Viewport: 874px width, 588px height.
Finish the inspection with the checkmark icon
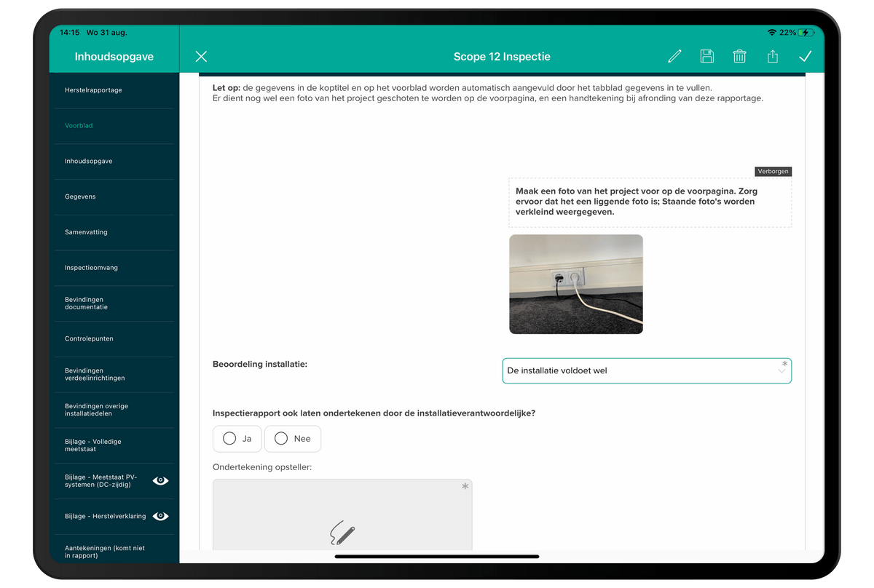(x=806, y=57)
